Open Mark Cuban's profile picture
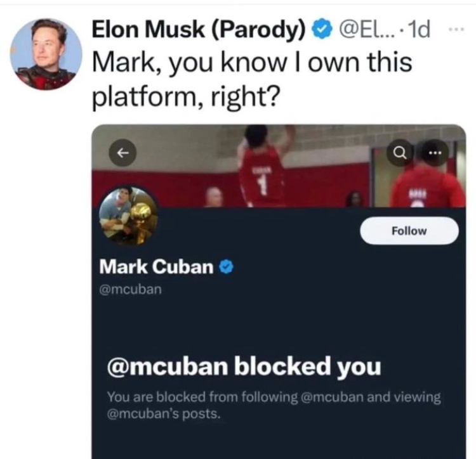Viewport: 476px width, 459px height. (129, 216)
